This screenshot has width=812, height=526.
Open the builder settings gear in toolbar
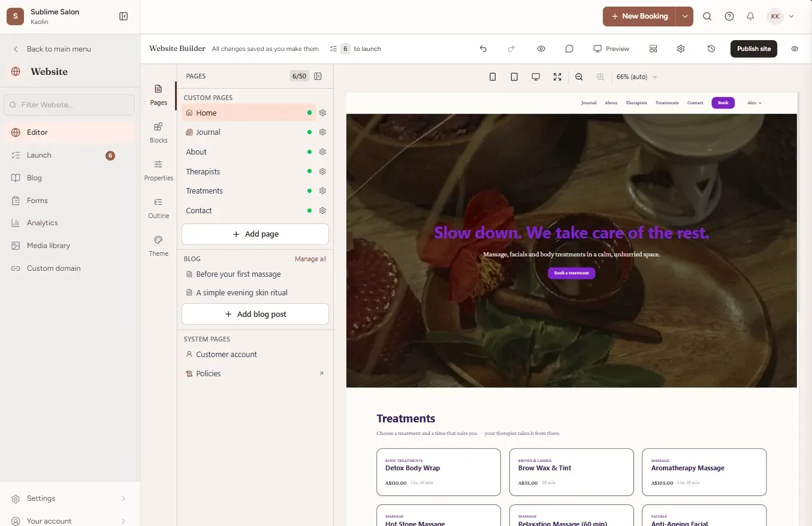(x=681, y=49)
